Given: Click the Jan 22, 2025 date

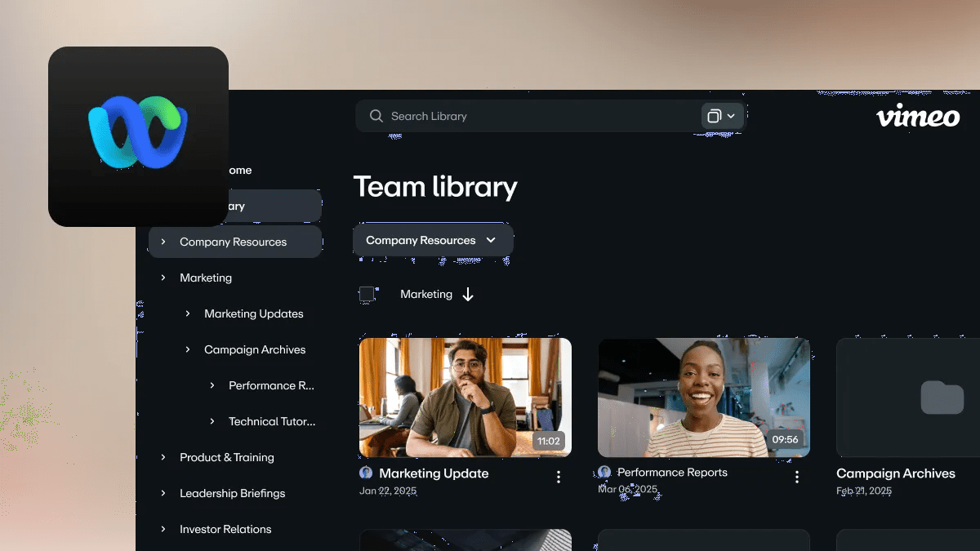Looking at the screenshot, I should [x=388, y=491].
